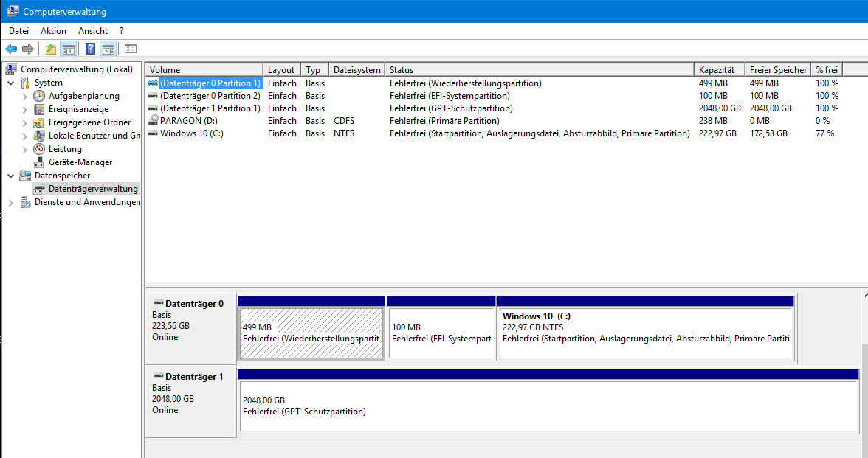Click the Computerverwaltung (Lokal) root icon
This screenshot has height=458, width=868.
(11, 69)
